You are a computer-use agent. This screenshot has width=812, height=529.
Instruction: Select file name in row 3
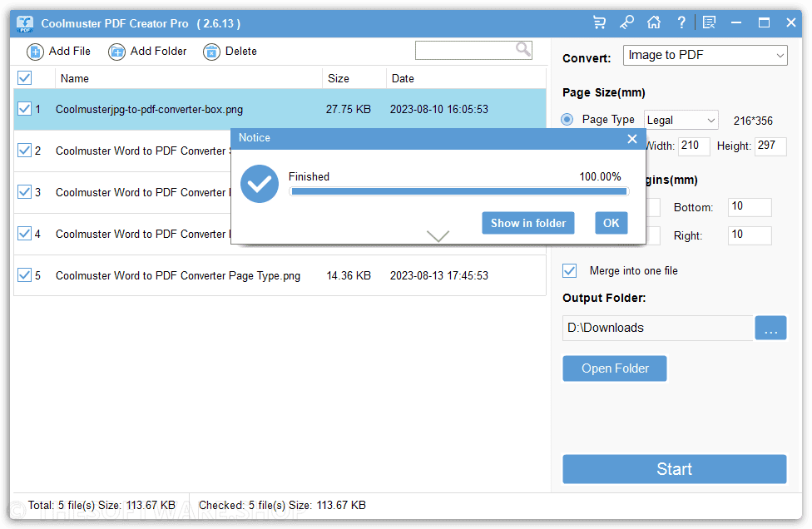142,192
